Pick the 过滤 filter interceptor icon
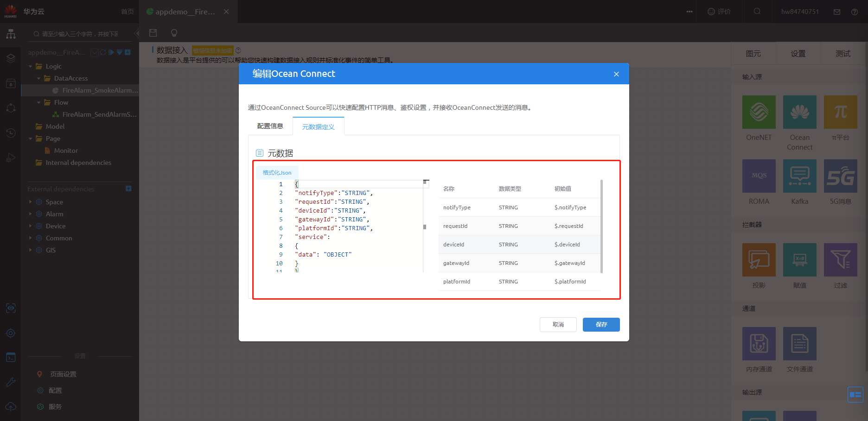 pos(841,260)
